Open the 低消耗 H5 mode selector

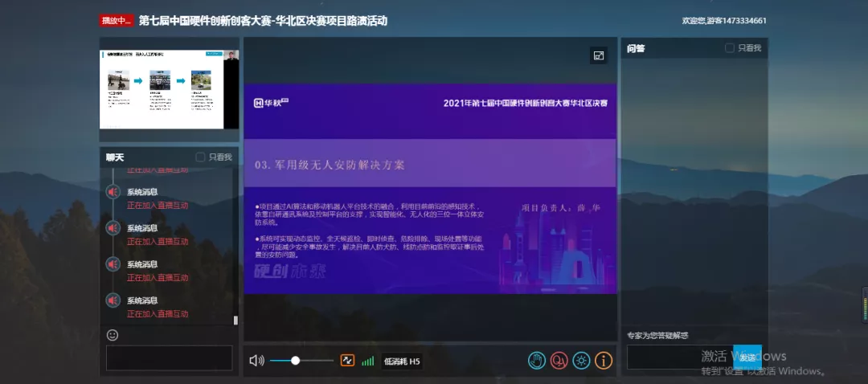coord(402,362)
